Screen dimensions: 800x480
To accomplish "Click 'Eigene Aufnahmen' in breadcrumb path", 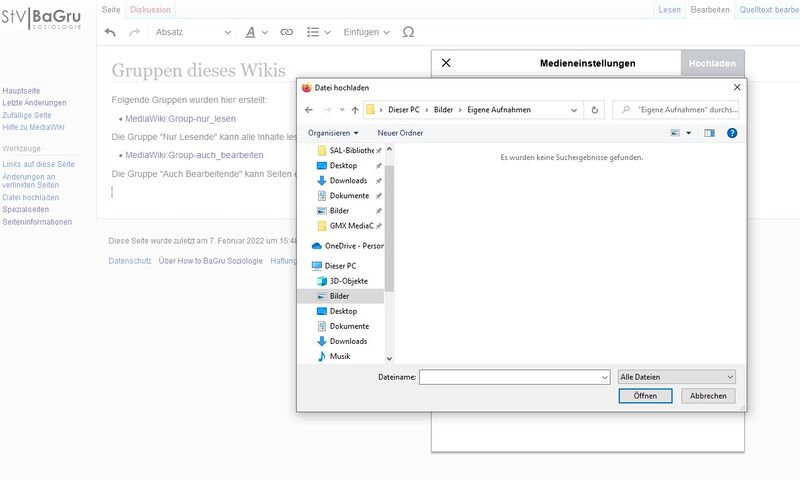I will point(499,110).
